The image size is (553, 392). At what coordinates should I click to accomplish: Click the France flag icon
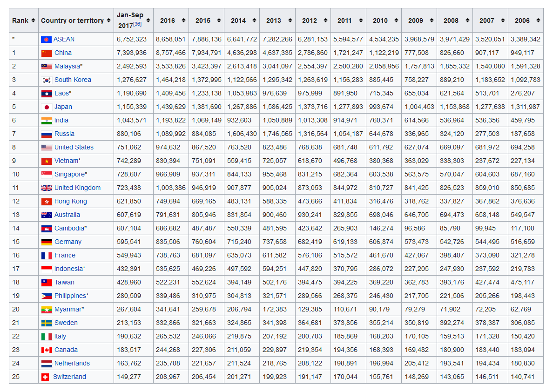[47, 256]
